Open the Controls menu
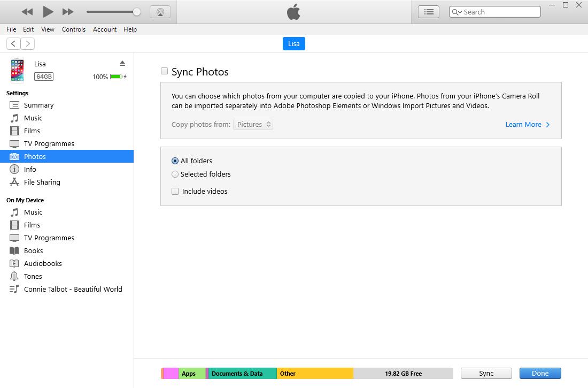This screenshot has height=388, width=588. click(x=74, y=29)
